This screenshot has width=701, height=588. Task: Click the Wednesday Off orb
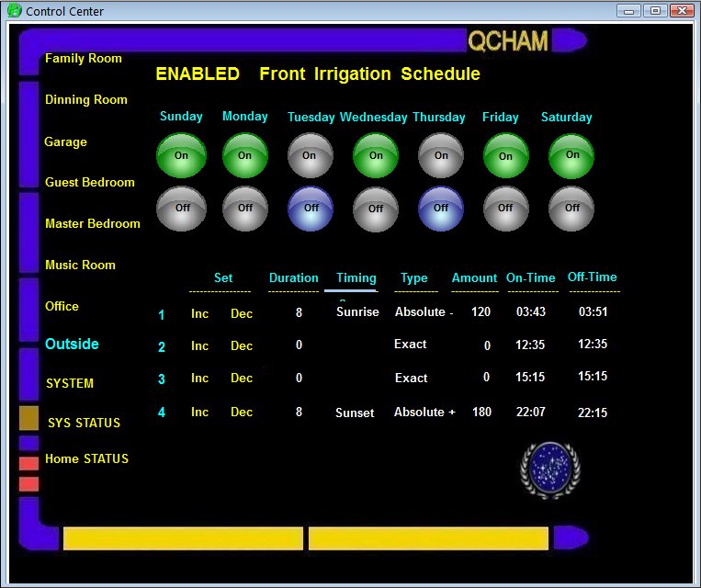click(x=376, y=209)
